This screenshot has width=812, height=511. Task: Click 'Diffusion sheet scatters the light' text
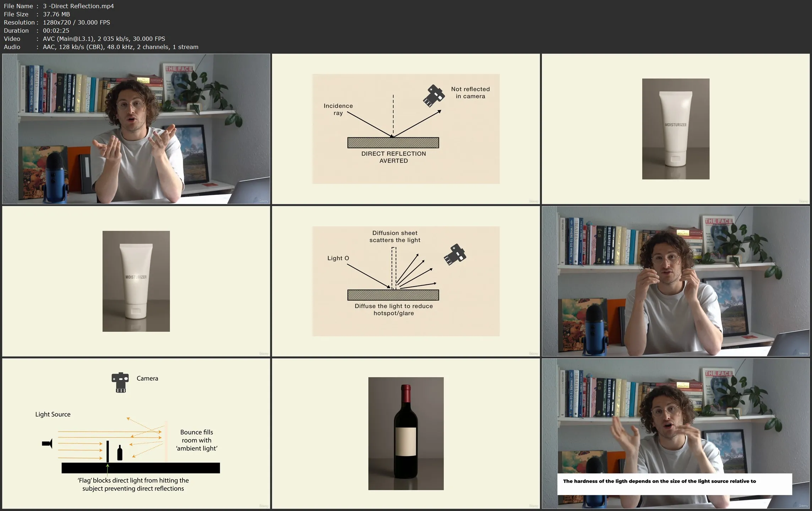tap(395, 237)
